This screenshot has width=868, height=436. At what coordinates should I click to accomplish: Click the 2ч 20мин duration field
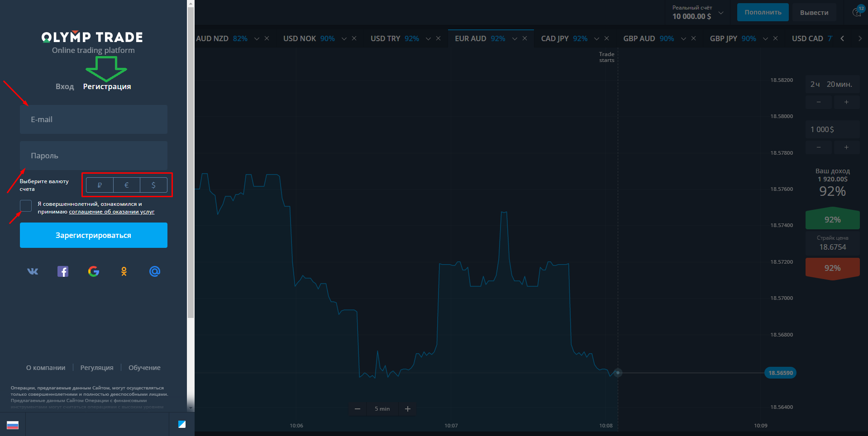coord(833,84)
